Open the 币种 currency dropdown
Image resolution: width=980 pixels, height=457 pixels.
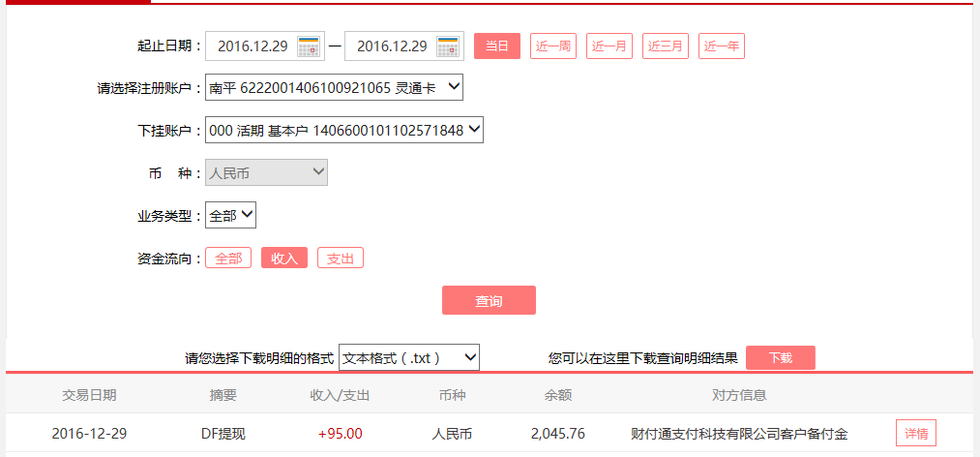[x=266, y=172]
